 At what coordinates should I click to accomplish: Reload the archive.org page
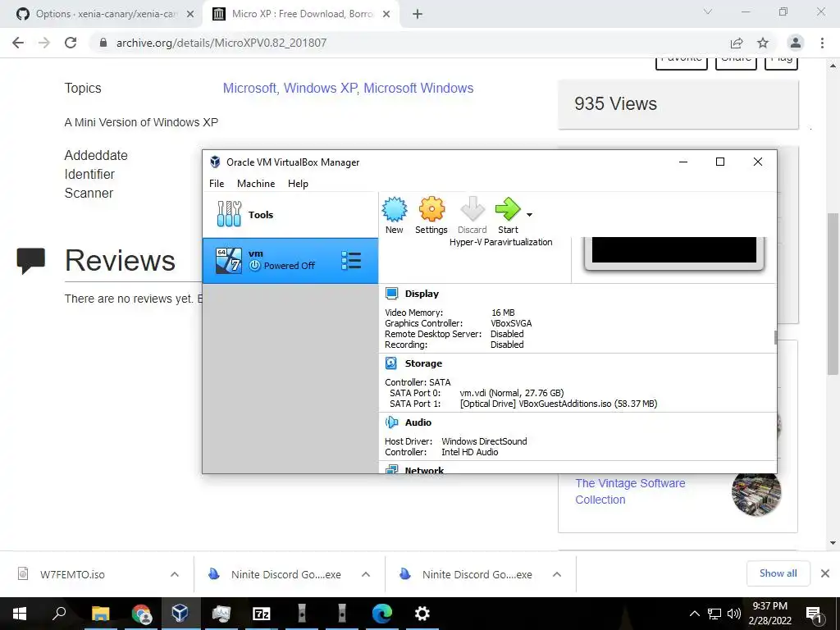click(71, 43)
